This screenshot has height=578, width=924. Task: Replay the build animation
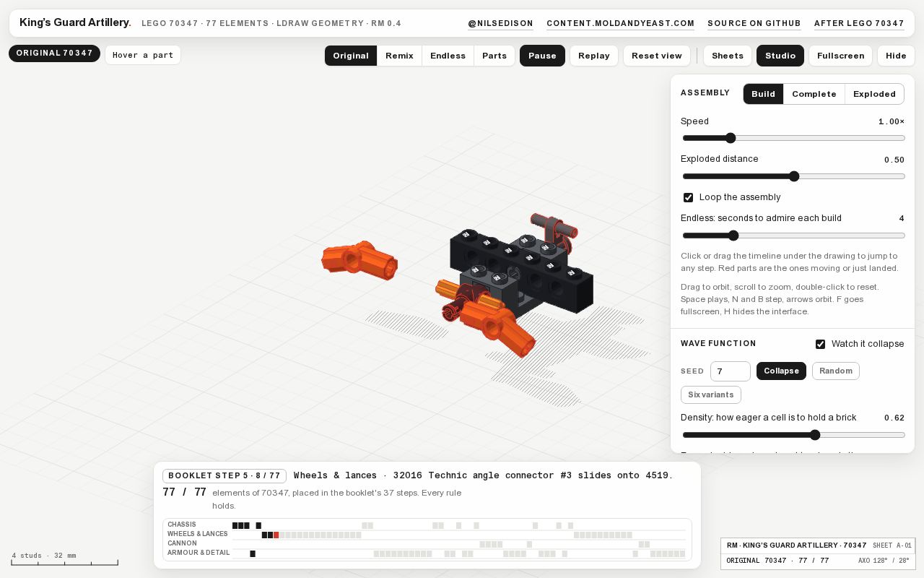594,56
